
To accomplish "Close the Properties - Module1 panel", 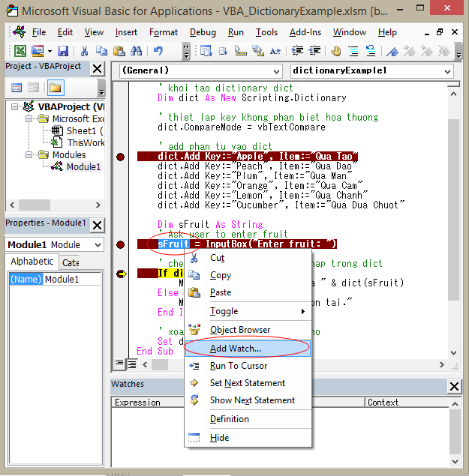I will 98,225.
